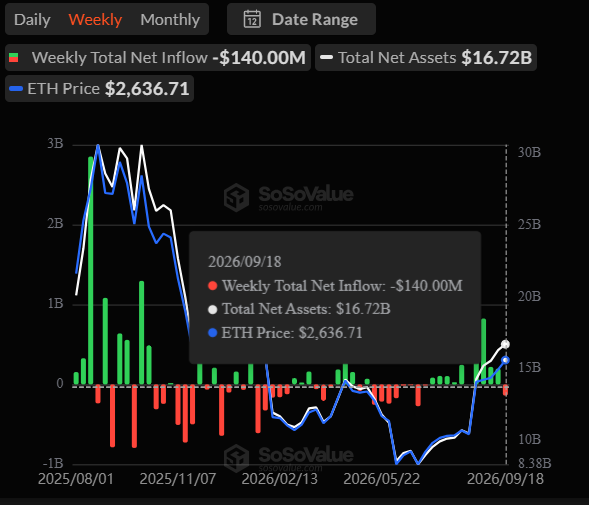Image resolution: width=589 pixels, height=505 pixels.
Task: Click the calendar icon in Date Range
Action: click(252, 19)
